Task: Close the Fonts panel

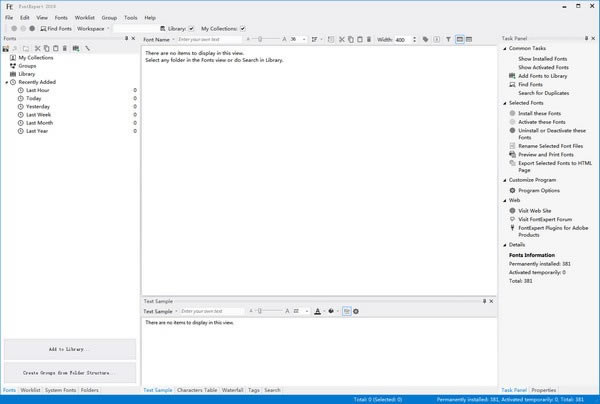Action: 133,38
